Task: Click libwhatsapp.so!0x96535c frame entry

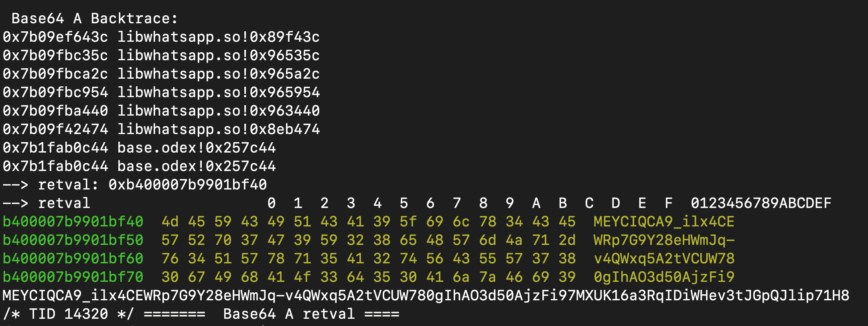Action: (x=219, y=55)
